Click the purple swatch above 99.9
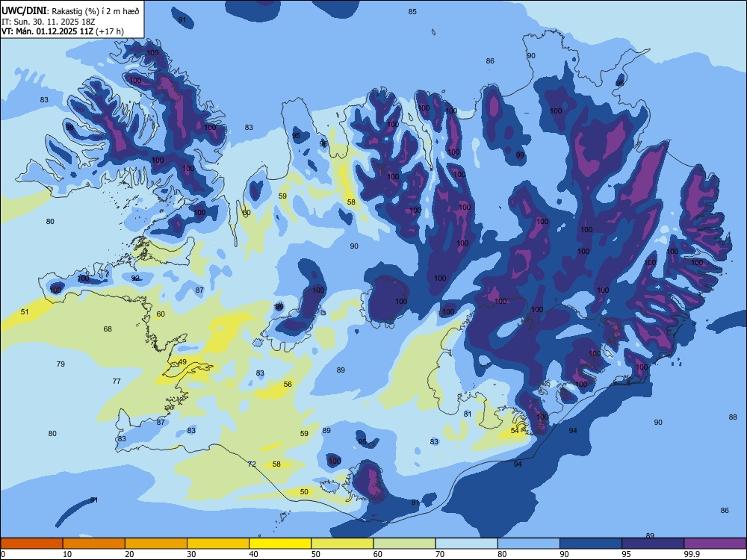The width and height of the screenshot is (747, 560). [x=715, y=544]
